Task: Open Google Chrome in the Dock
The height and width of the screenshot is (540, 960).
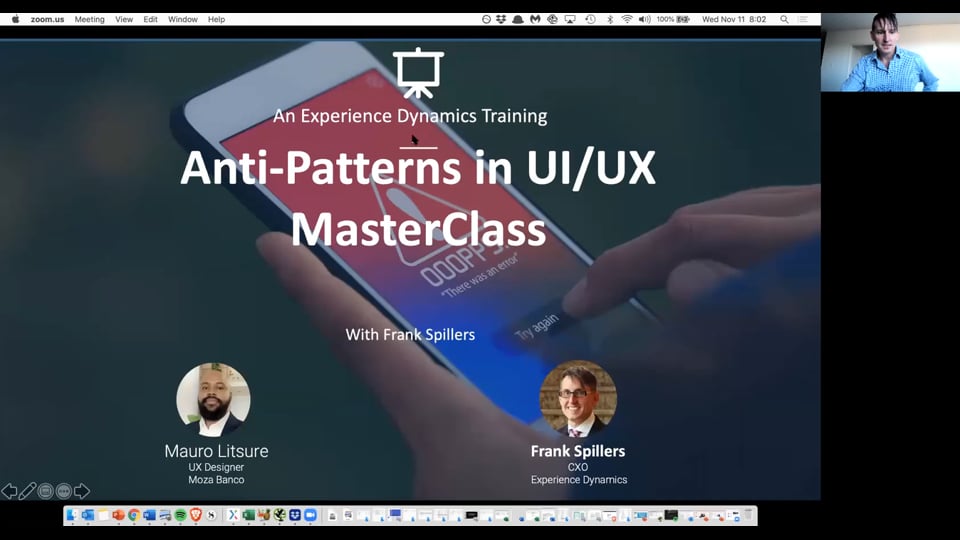Action: 133,515
